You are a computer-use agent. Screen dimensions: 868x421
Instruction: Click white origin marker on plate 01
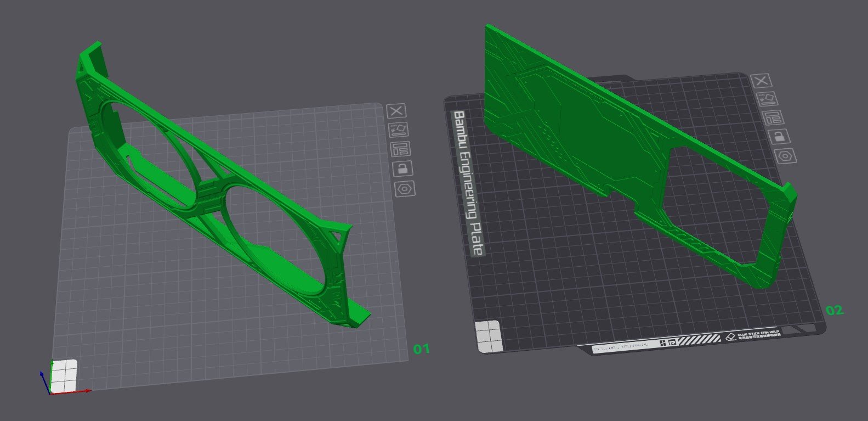[64, 376]
